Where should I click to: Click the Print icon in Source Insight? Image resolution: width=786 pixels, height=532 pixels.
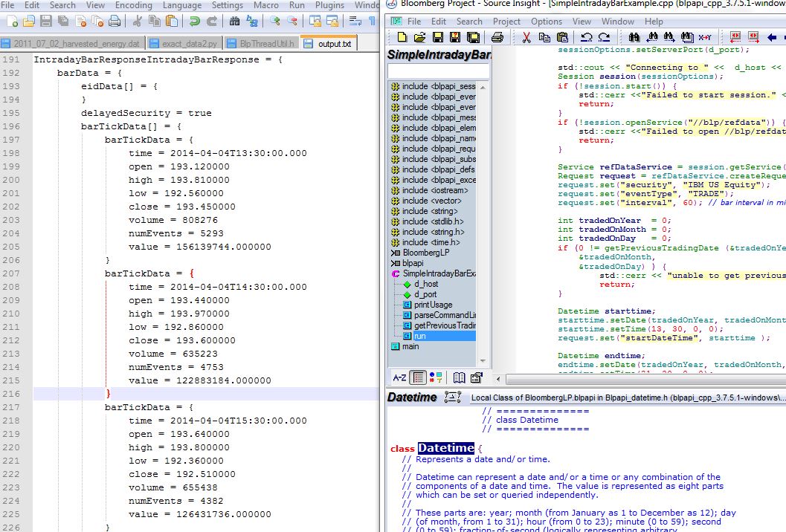[497, 38]
